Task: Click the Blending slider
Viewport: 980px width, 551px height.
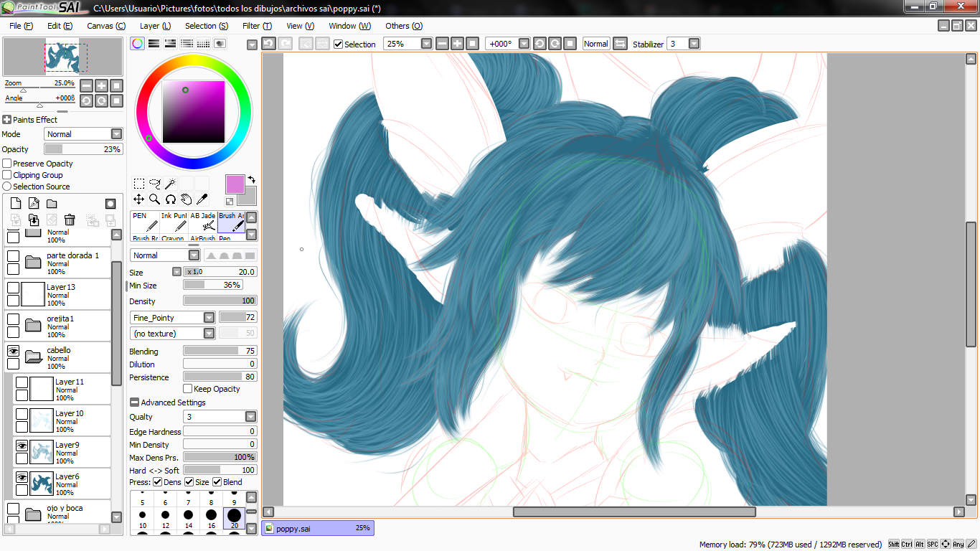Action: tap(220, 351)
